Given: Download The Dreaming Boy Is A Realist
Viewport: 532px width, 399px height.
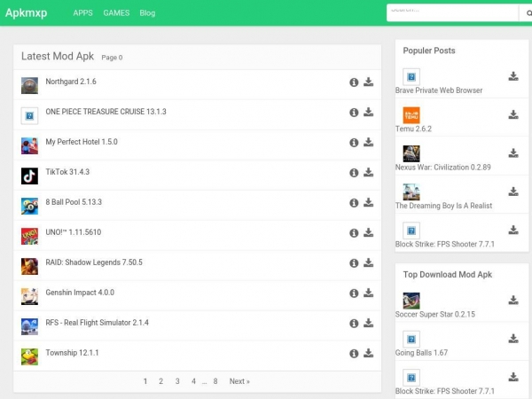Looking at the screenshot, I should (513, 192).
